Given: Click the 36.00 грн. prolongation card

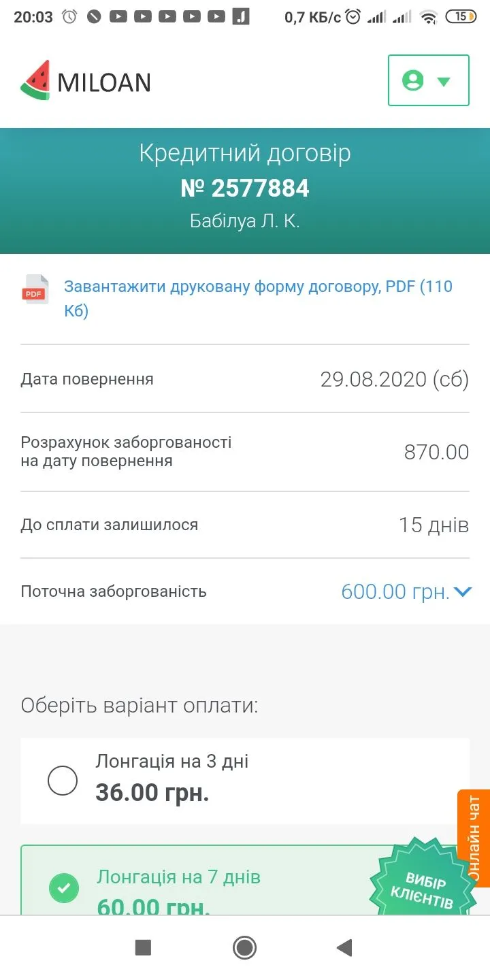Looking at the screenshot, I should (245, 781).
